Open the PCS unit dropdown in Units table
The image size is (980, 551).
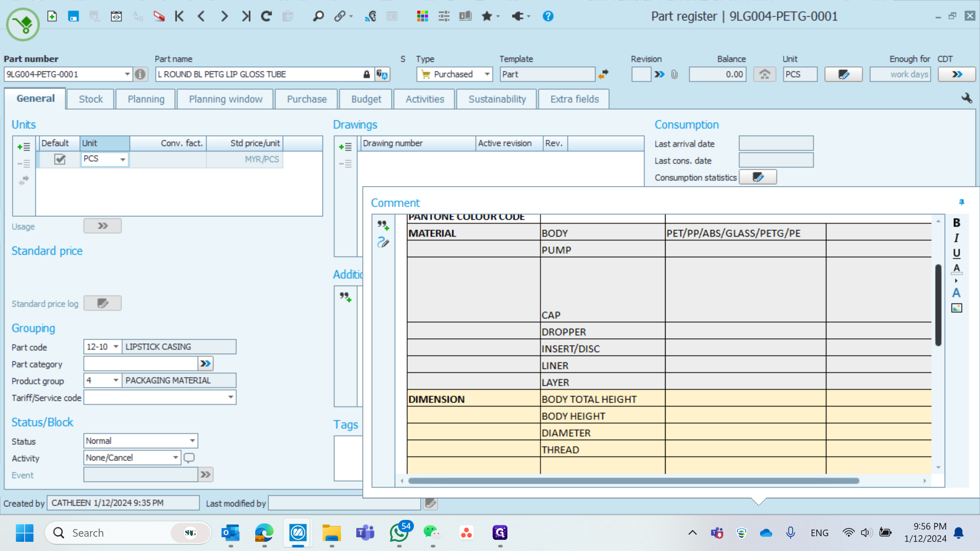(x=122, y=159)
